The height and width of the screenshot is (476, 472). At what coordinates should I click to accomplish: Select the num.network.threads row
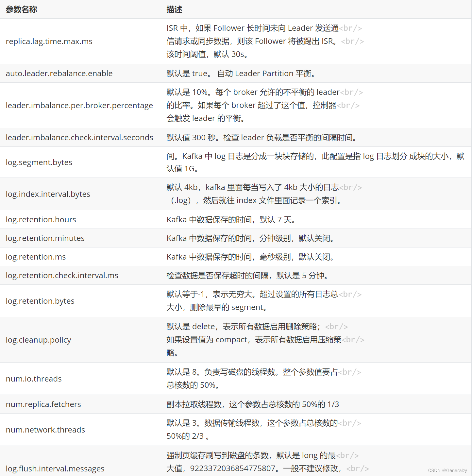[45, 430]
